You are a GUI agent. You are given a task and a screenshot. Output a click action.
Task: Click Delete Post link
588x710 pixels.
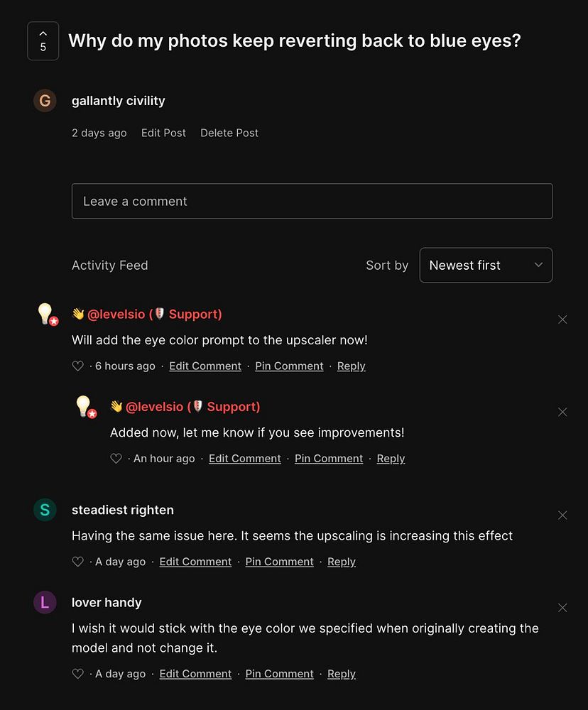229,133
